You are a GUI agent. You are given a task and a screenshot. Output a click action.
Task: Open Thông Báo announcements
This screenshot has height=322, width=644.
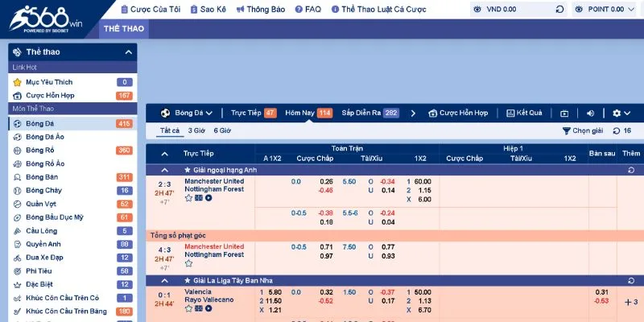pos(261,9)
